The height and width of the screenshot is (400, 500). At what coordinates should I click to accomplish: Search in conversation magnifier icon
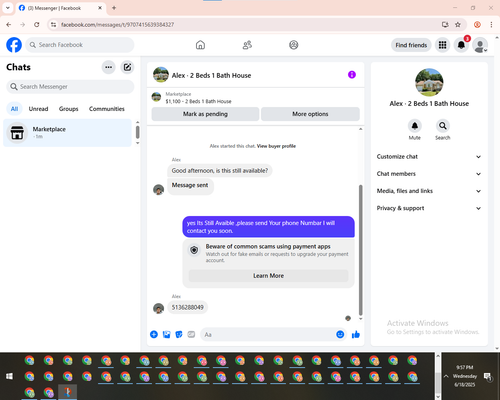point(443,126)
